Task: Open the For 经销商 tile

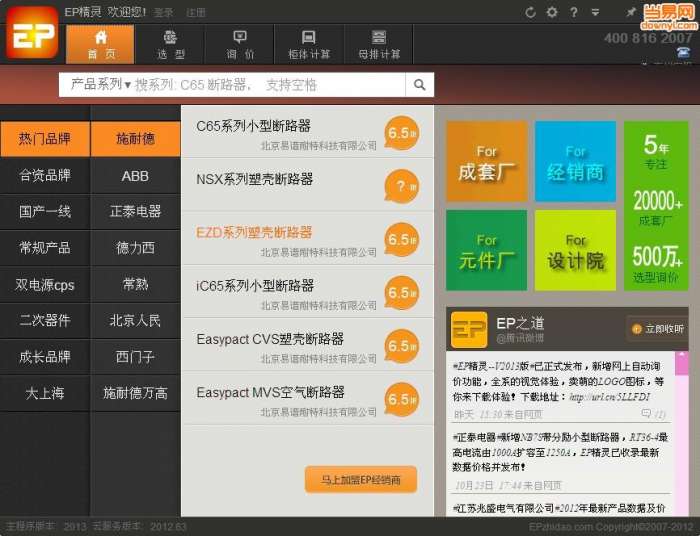Action: coord(575,161)
